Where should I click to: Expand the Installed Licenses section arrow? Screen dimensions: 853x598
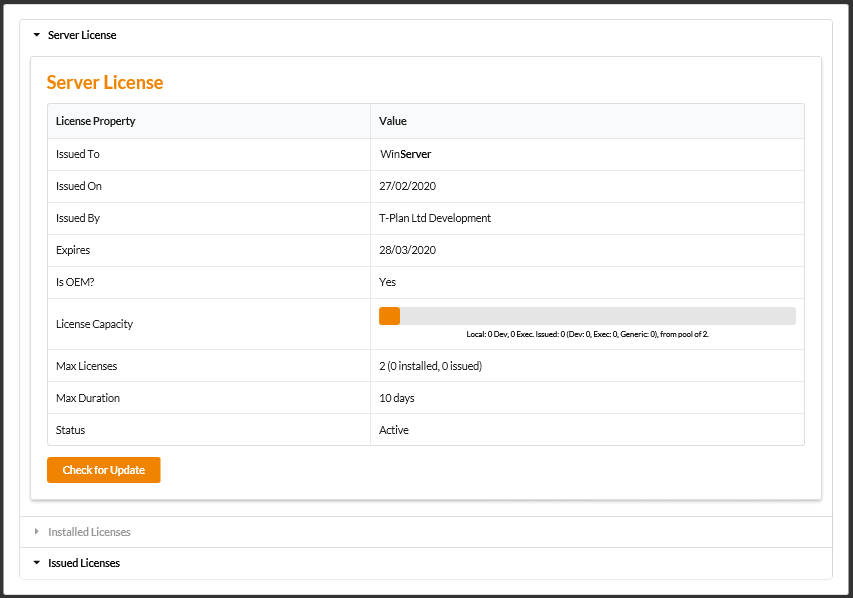(x=36, y=532)
